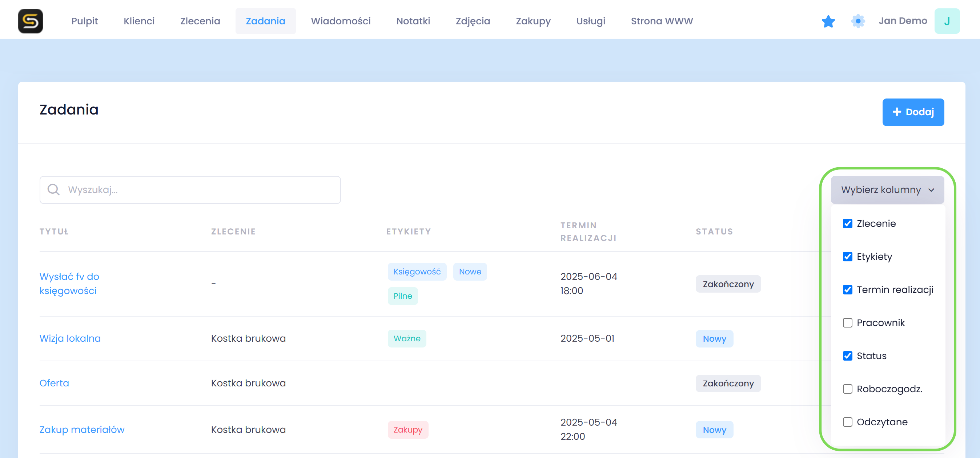Click the red Zakupy label tag

[408, 430]
